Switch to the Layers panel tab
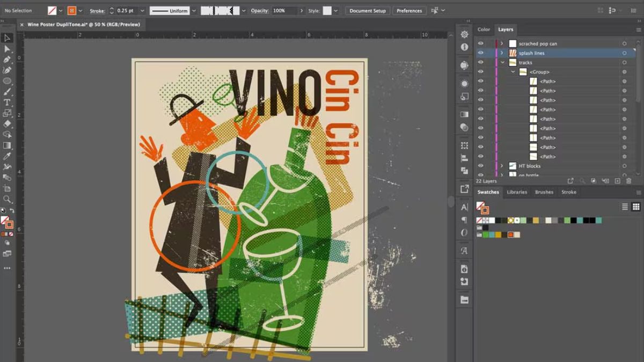 506,29
